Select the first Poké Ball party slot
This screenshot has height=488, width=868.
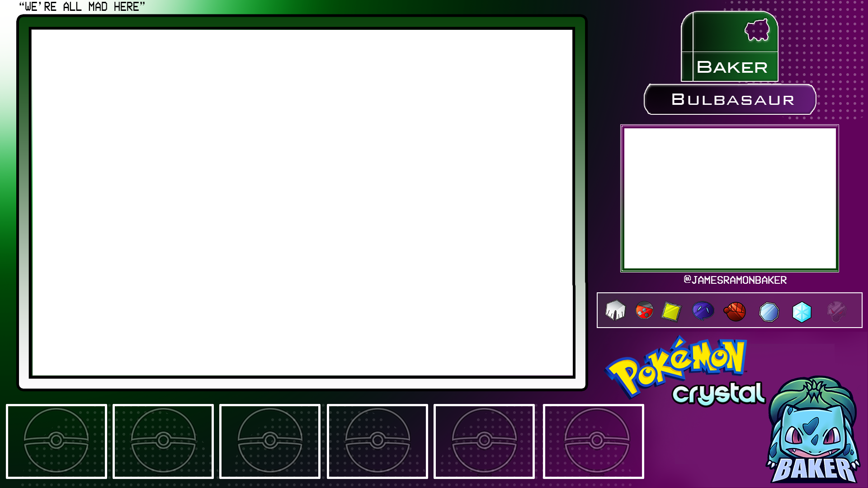(57, 441)
